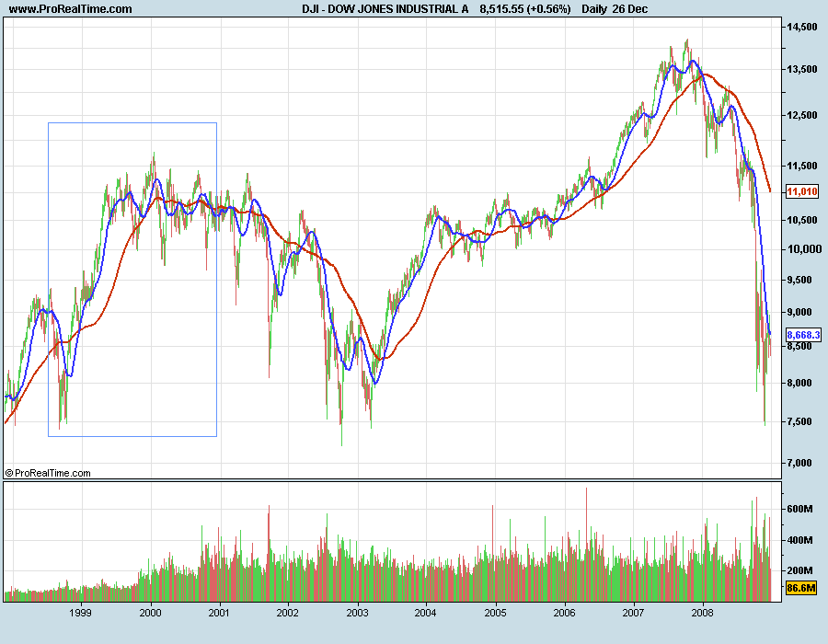
Task: Click the 2001 year label on time axis
Action: coord(219,613)
